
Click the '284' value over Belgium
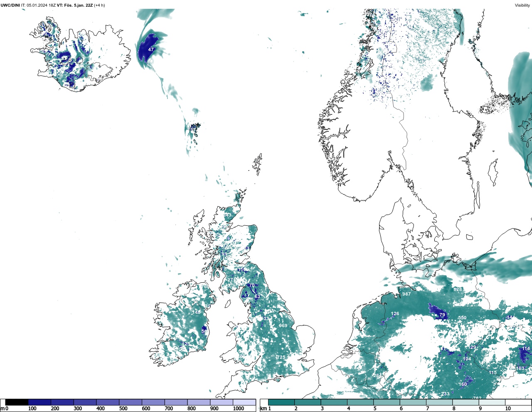click(x=377, y=376)
